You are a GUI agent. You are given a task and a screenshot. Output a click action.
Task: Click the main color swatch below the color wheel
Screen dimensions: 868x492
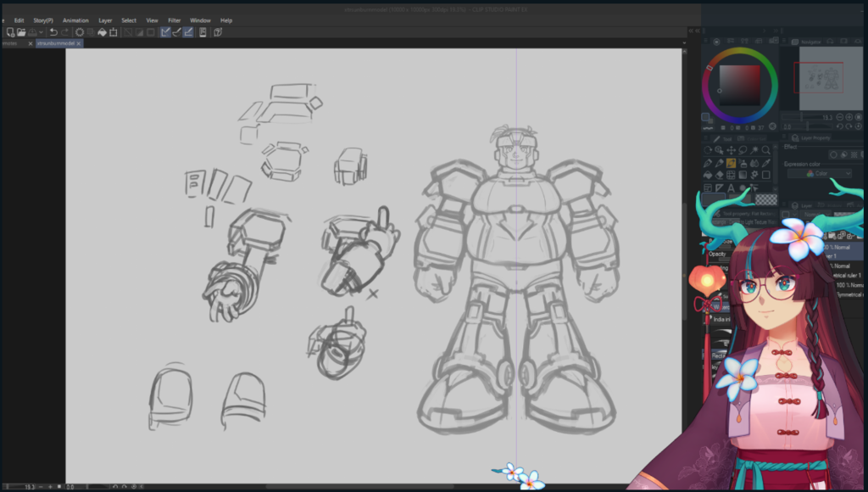point(705,117)
